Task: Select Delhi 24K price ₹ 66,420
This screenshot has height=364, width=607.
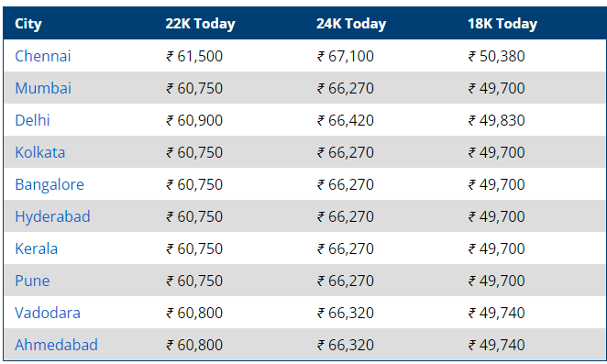Action: (346, 121)
